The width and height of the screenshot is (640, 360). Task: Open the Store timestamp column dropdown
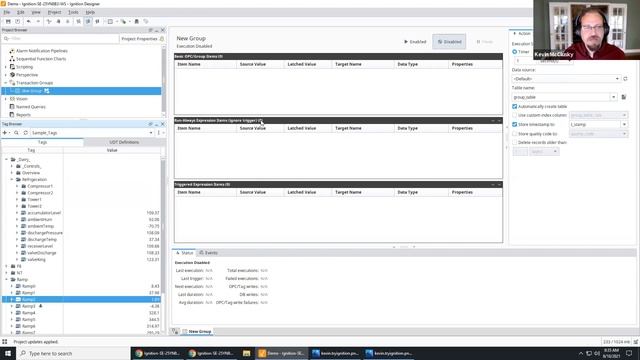[x=624, y=124]
